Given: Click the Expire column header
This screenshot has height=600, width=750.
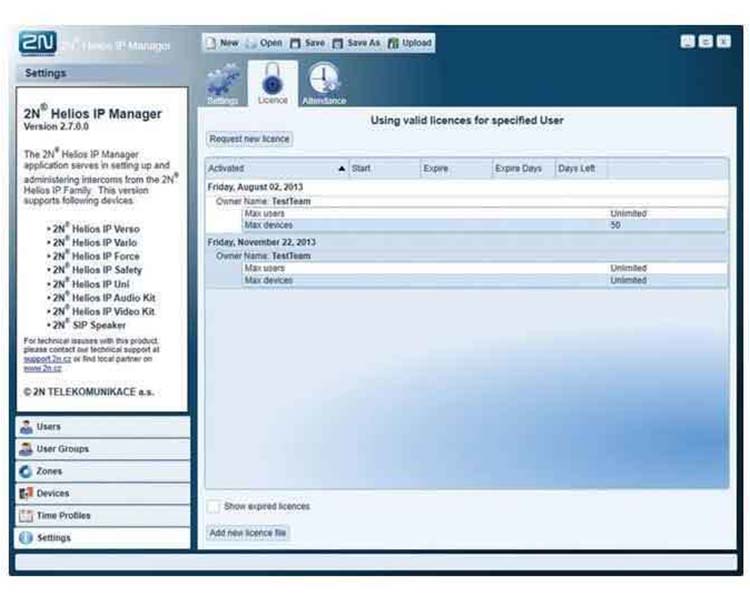Looking at the screenshot, I should point(456,168).
